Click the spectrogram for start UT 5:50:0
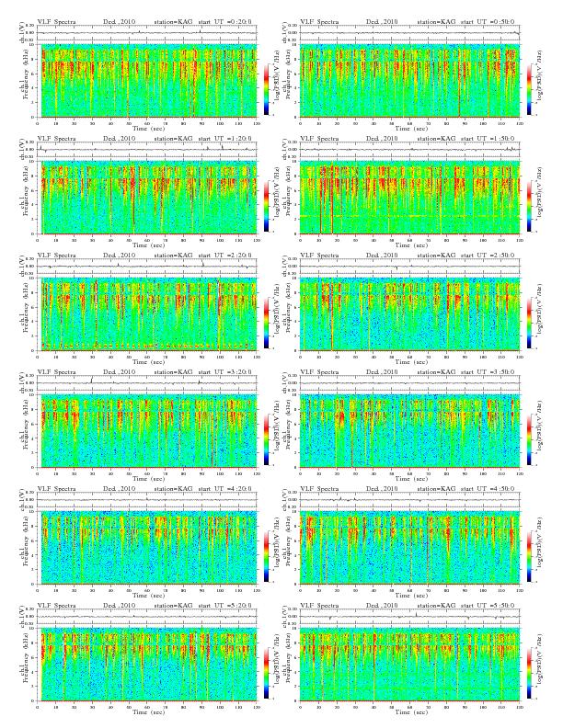This screenshot has height=728, width=563. [410, 665]
